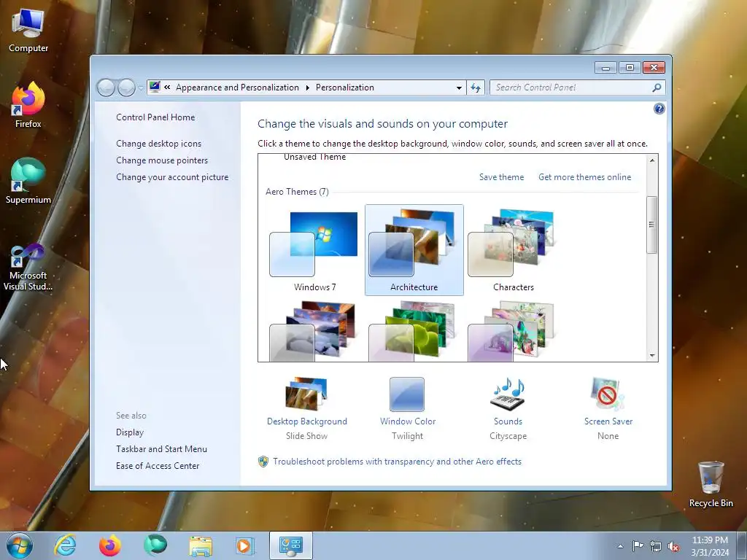Click the theme list scroll down arrow
The width and height of the screenshot is (747, 560).
point(651,355)
